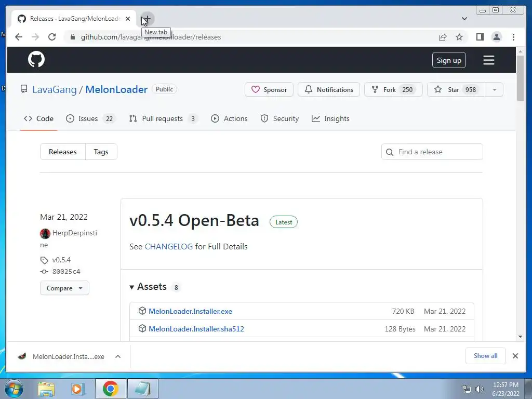Open a new browser tab
Image resolution: width=532 pixels, height=399 pixels.
pos(147,19)
